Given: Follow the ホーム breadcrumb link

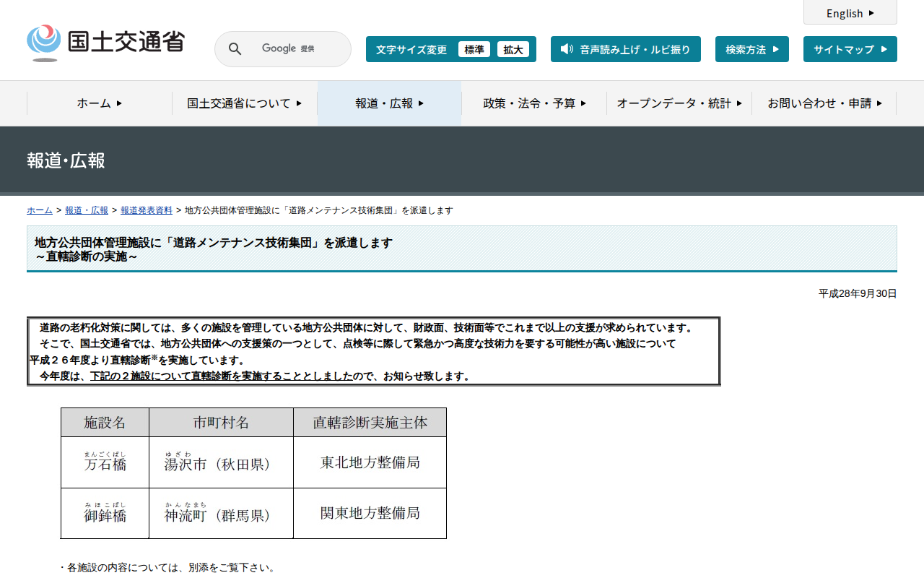Looking at the screenshot, I should click(x=39, y=210).
